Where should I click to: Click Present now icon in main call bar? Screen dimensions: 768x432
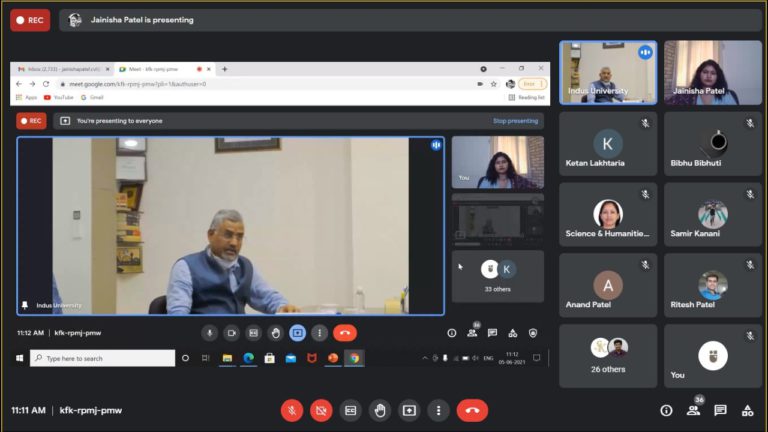click(x=409, y=410)
